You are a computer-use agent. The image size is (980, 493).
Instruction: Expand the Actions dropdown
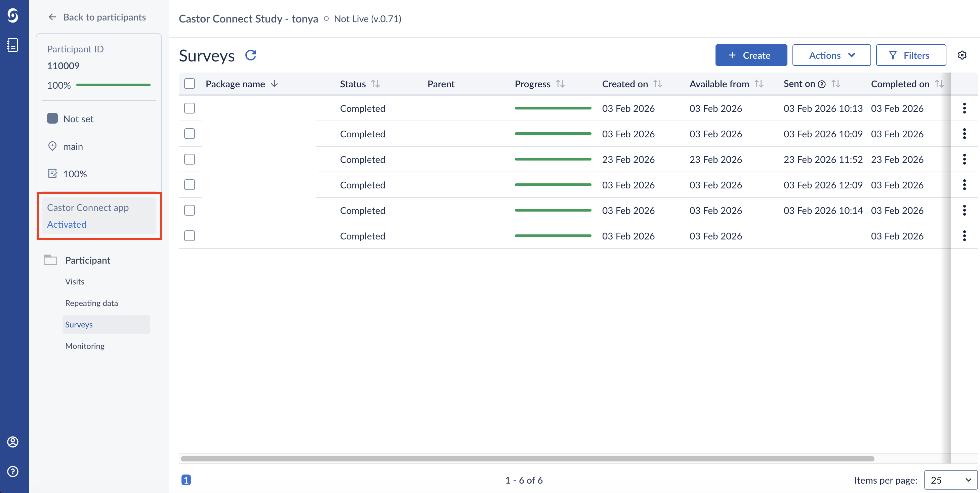(x=831, y=55)
